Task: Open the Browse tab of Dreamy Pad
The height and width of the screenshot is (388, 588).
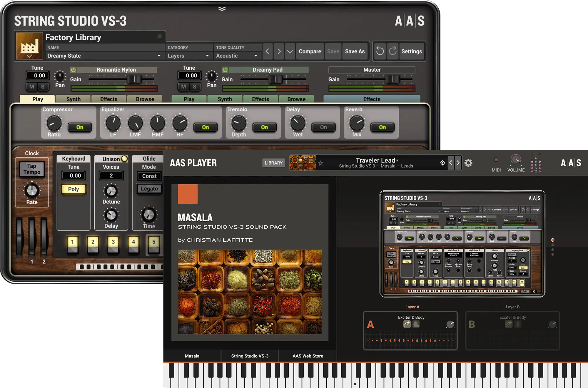Action: tap(296, 99)
